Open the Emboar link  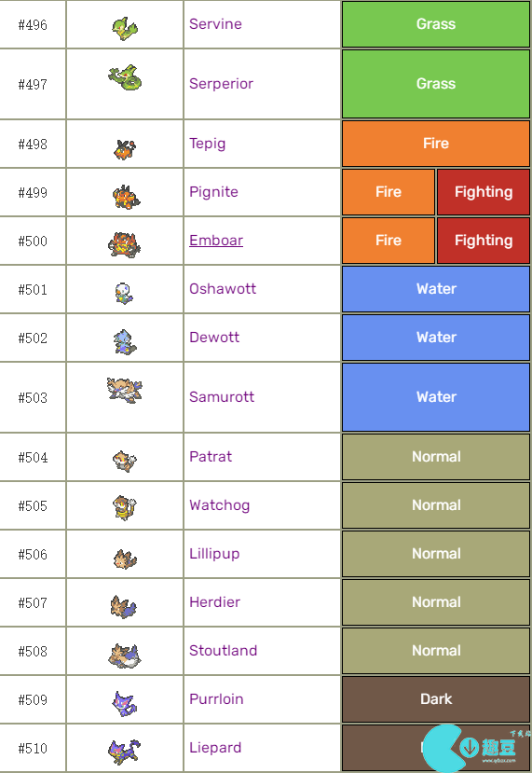coord(216,240)
